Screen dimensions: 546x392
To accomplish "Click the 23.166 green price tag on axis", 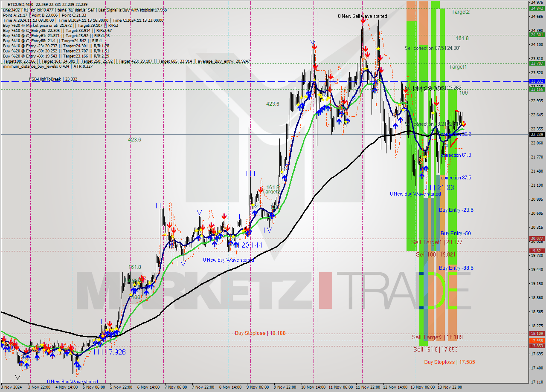I will (x=537, y=89).
